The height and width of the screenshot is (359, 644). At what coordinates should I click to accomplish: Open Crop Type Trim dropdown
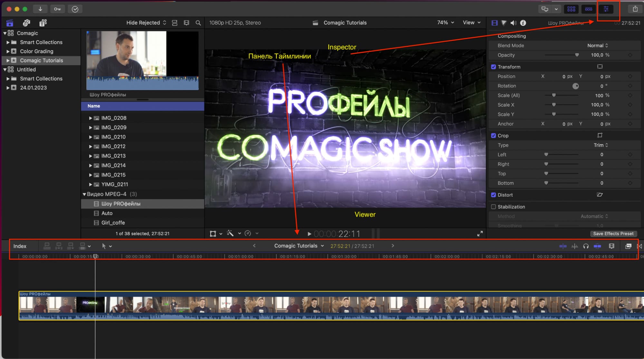[x=601, y=145]
